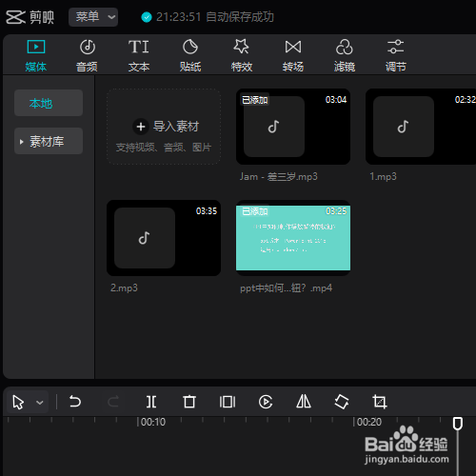Screen dimensions: 476x476
Task: Open the pointer tool mode dropdown
Action: point(40,403)
